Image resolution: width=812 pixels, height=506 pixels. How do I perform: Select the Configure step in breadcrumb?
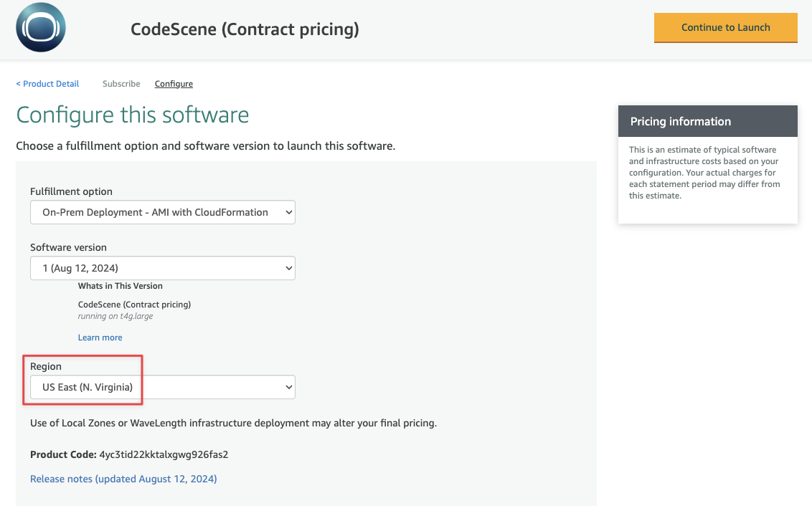coord(174,84)
